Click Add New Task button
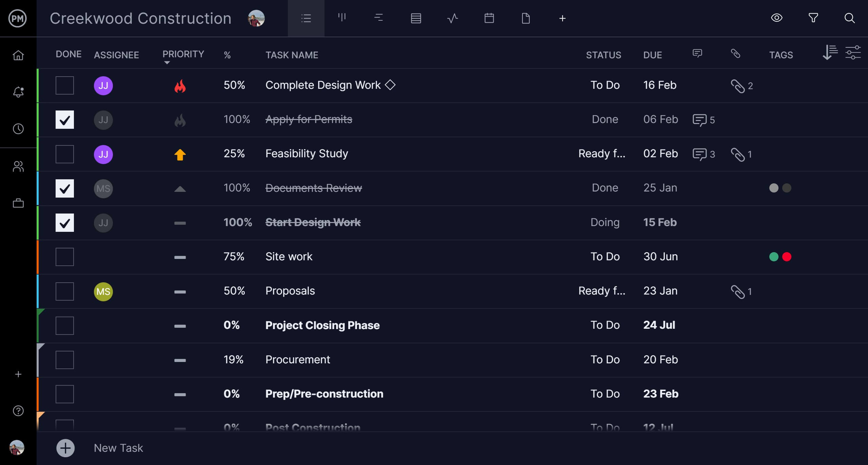The height and width of the screenshot is (465, 868). (x=65, y=448)
